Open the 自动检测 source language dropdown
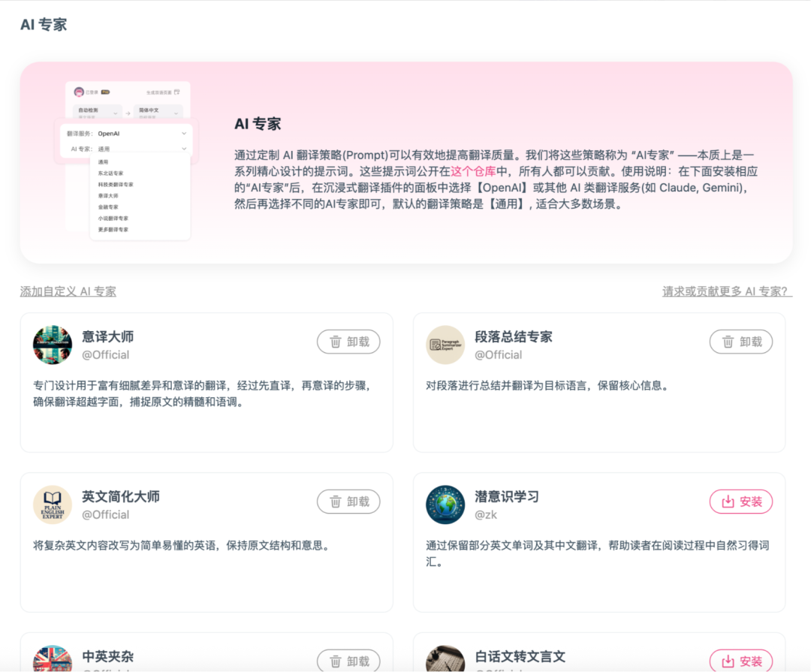This screenshot has height=672, width=811. tap(98, 110)
